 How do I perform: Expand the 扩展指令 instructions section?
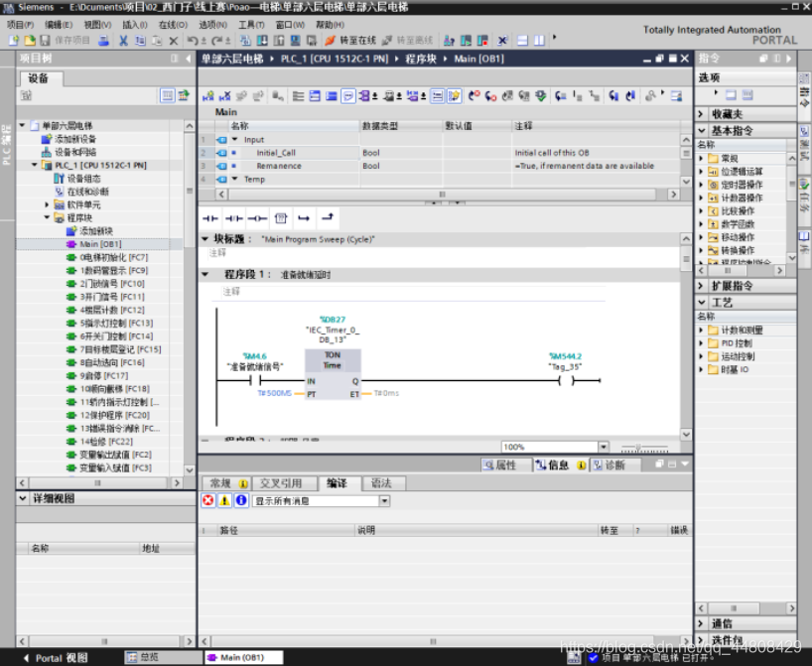tap(701, 285)
